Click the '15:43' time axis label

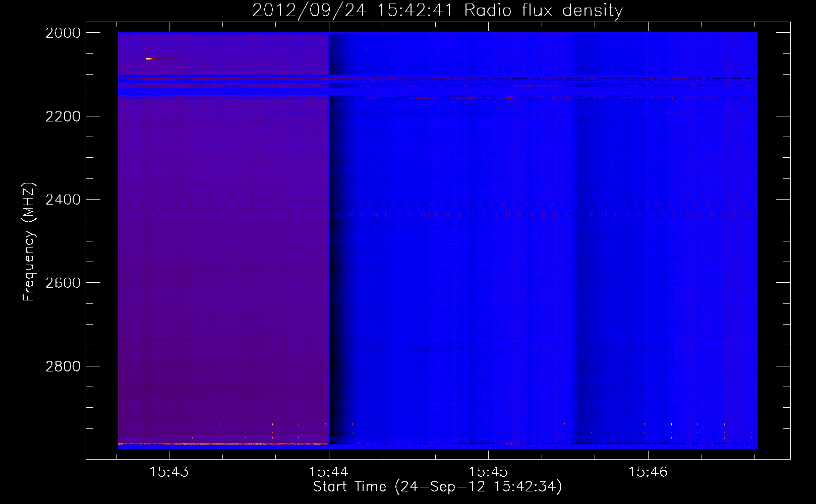(169, 472)
